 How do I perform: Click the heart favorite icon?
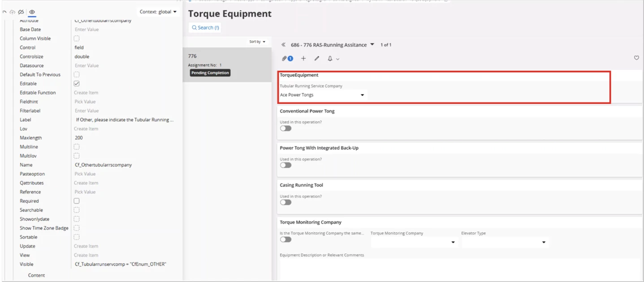click(636, 58)
